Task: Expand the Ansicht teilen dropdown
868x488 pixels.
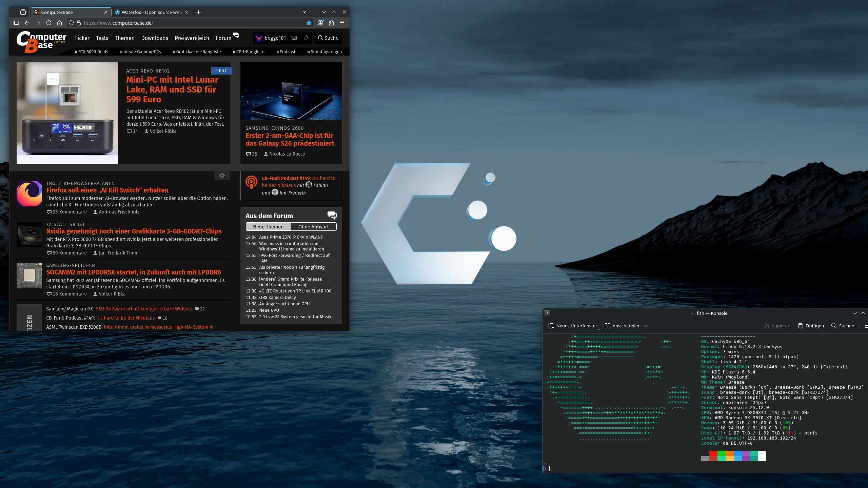Action: tap(646, 326)
